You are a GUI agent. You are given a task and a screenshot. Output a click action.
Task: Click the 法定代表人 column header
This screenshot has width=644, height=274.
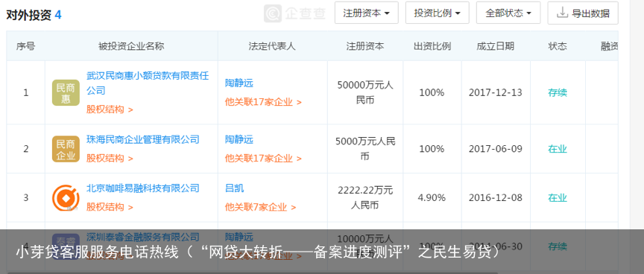tap(272, 46)
